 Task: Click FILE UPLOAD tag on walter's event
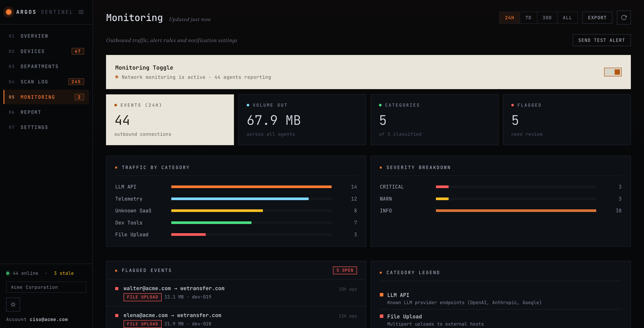pyautogui.click(x=143, y=297)
